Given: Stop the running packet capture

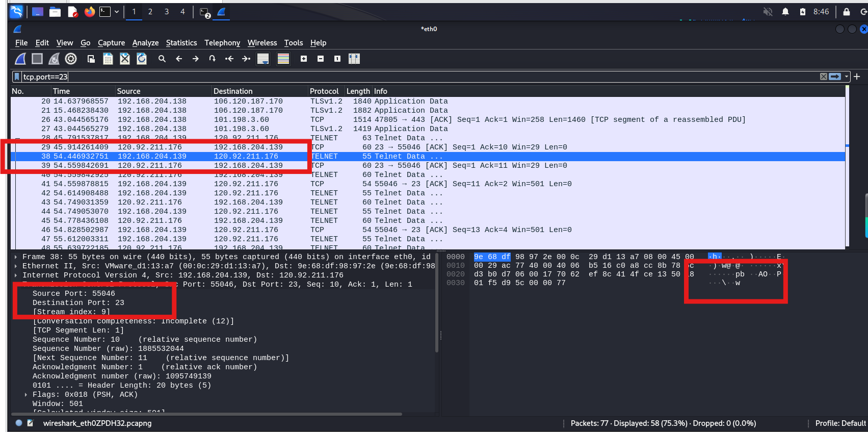Looking at the screenshot, I should (x=37, y=59).
